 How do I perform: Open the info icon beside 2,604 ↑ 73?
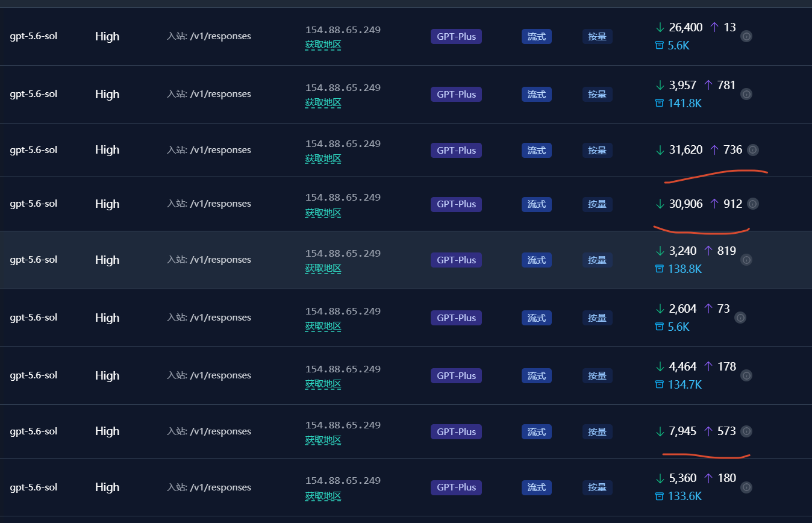coord(740,318)
